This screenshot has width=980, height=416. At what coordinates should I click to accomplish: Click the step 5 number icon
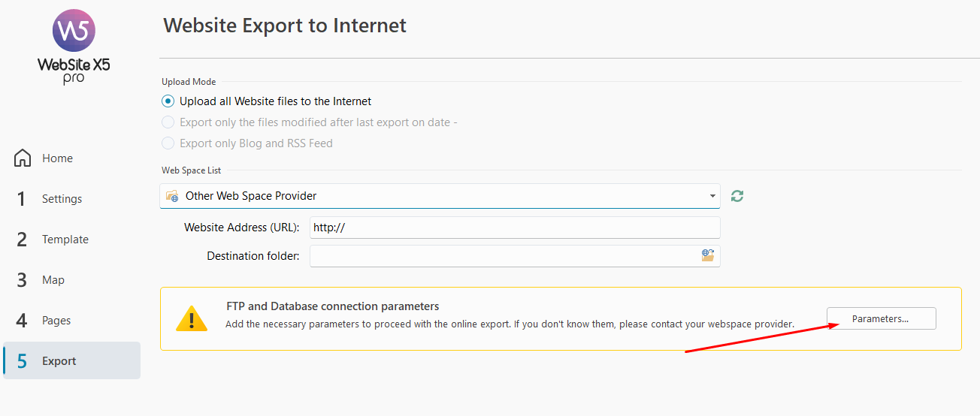click(x=22, y=361)
